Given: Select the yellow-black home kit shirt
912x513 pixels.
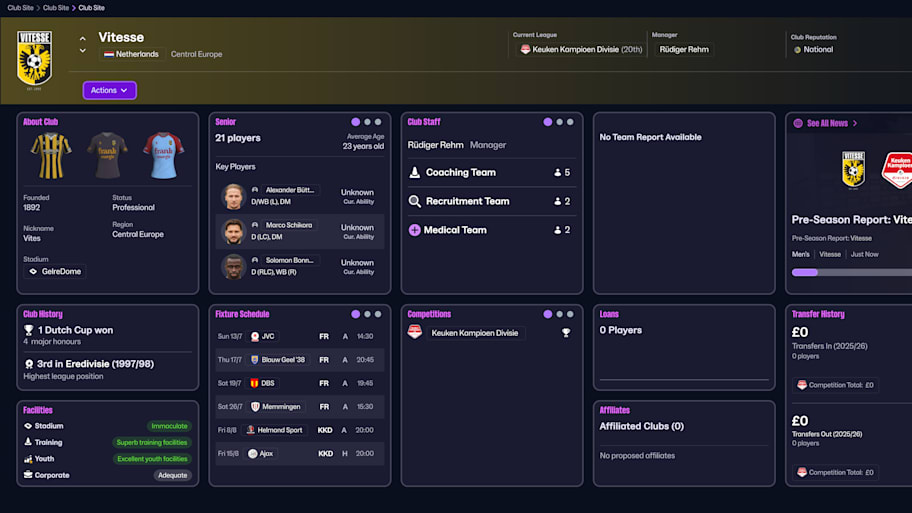Looking at the screenshot, I should pos(51,155).
